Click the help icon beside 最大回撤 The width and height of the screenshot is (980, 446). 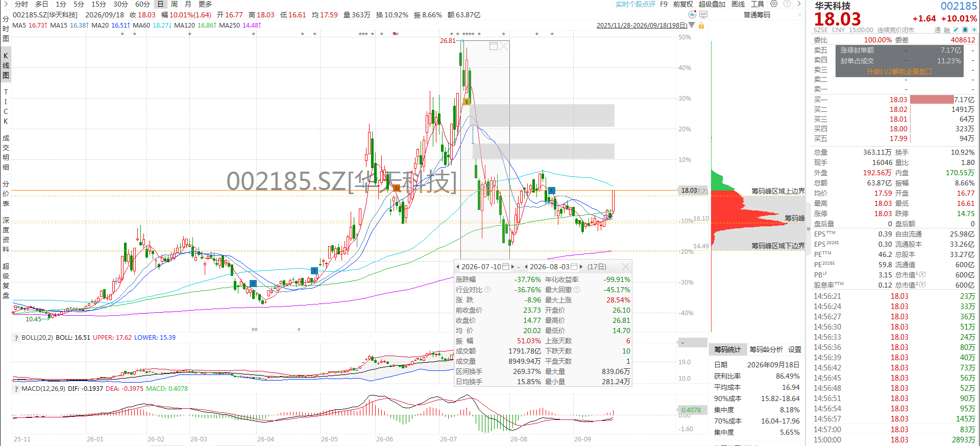pos(577,290)
